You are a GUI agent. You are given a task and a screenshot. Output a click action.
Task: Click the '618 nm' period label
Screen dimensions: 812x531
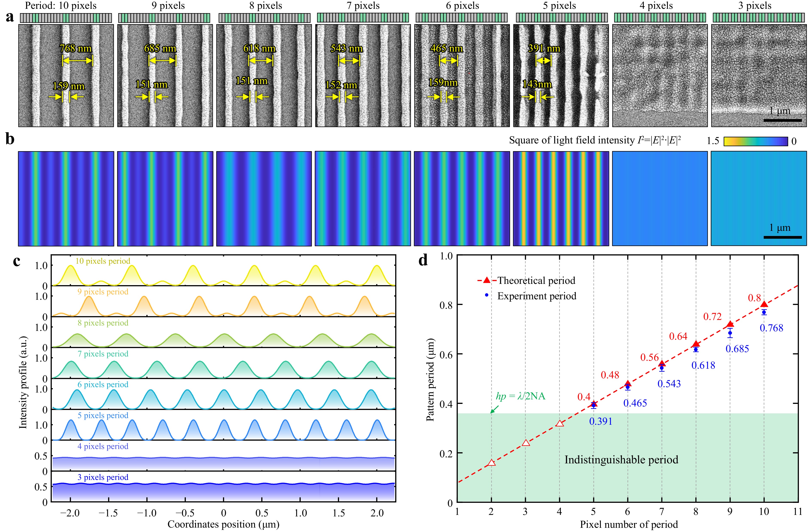(259, 48)
